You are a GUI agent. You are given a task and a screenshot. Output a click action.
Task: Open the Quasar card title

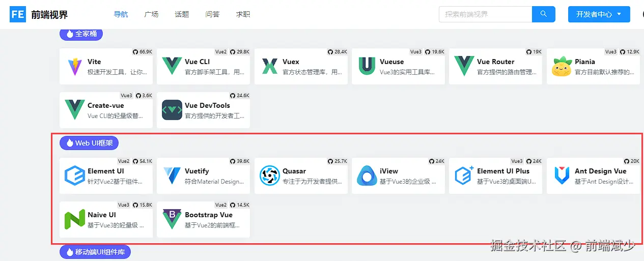pyautogui.click(x=294, y=171)
